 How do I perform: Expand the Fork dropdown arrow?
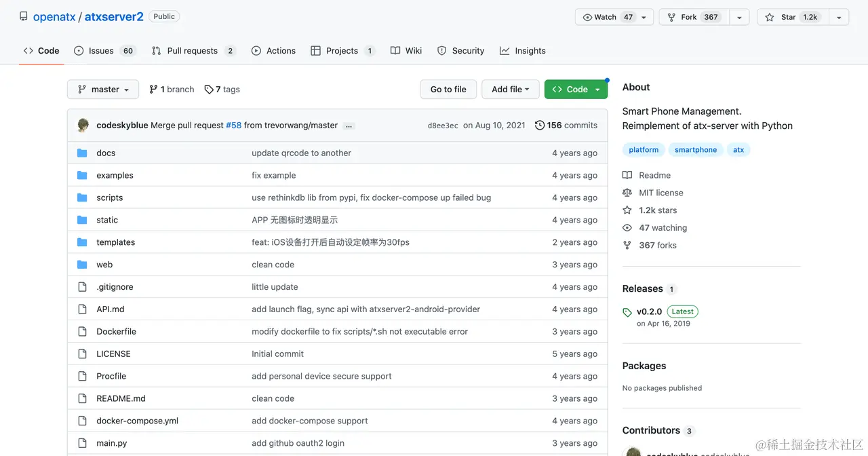click(x=739, y=17)
